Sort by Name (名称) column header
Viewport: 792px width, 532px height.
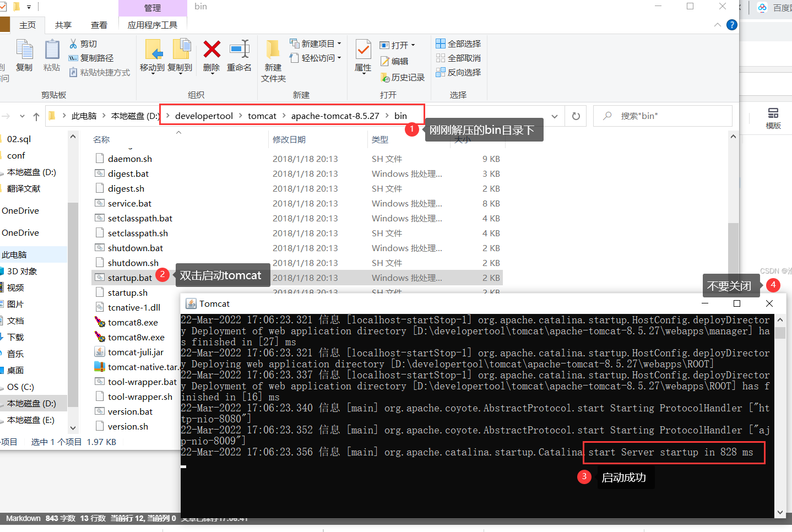coord(101,139)
